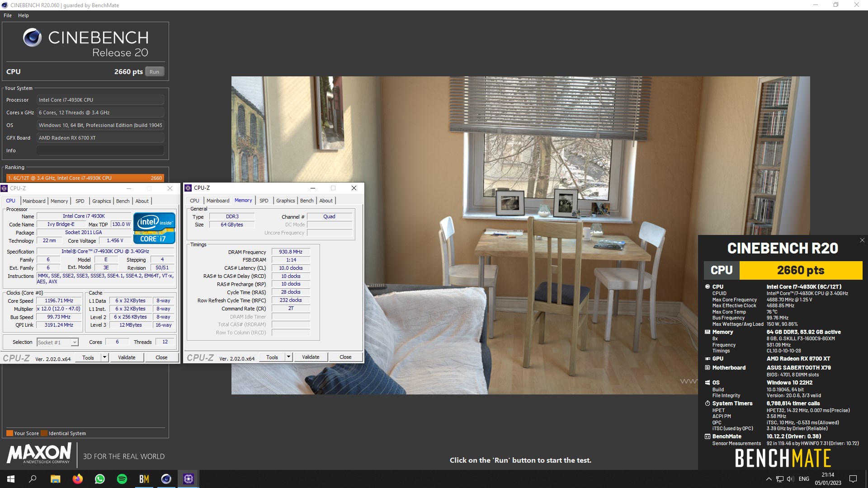Open WhatsApp taskbar icon
Screen dimensions: 868x488
[x=100, y=479]
